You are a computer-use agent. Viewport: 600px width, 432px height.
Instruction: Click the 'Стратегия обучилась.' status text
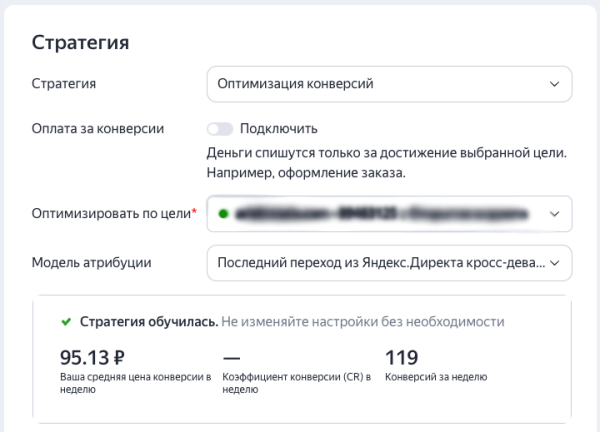pyautogui.click(x=149, y=322)
